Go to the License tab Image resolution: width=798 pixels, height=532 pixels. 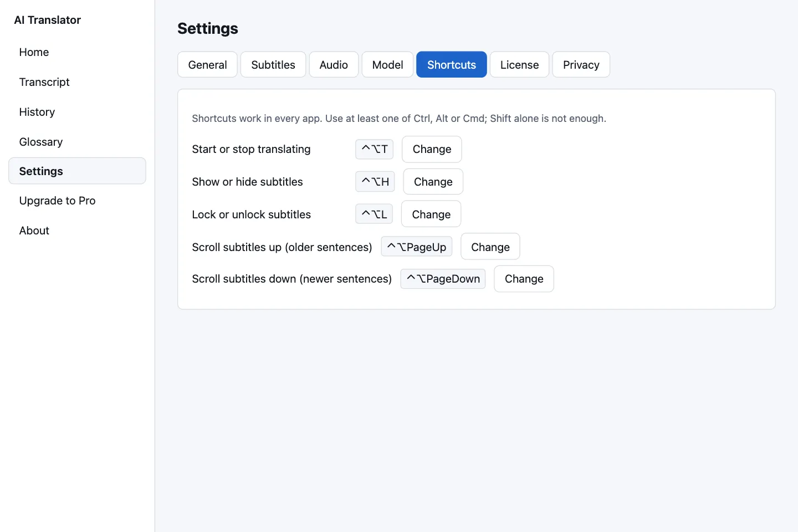[x=519, y=65]
